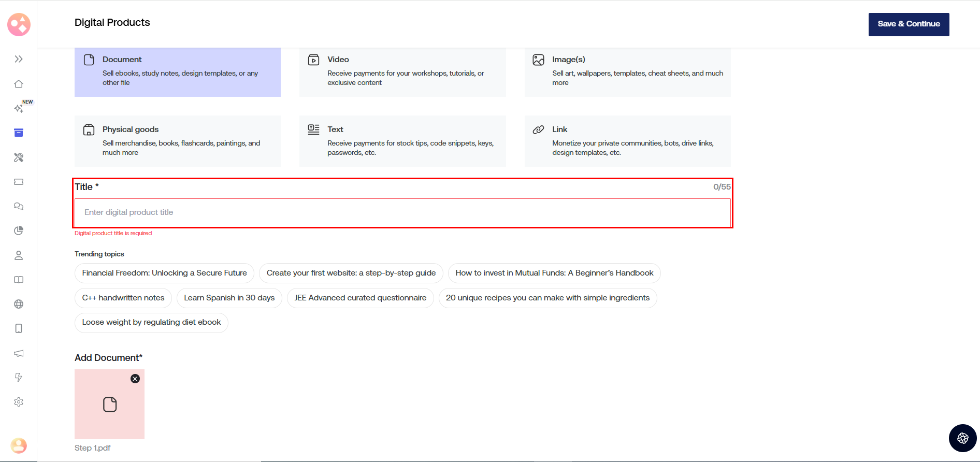This screenshot has height=462, width=980.
Task: Pick the Physical goods product type
Action: pos(178,141)
